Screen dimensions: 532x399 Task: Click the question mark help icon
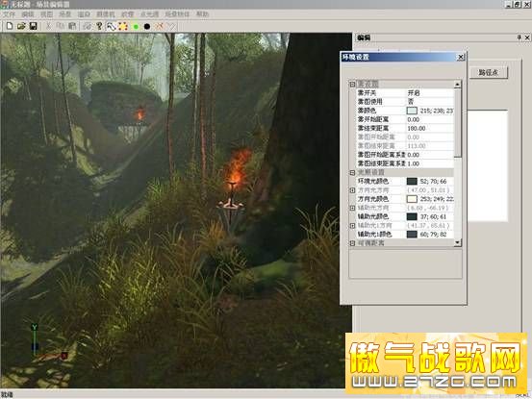[99, 26]
